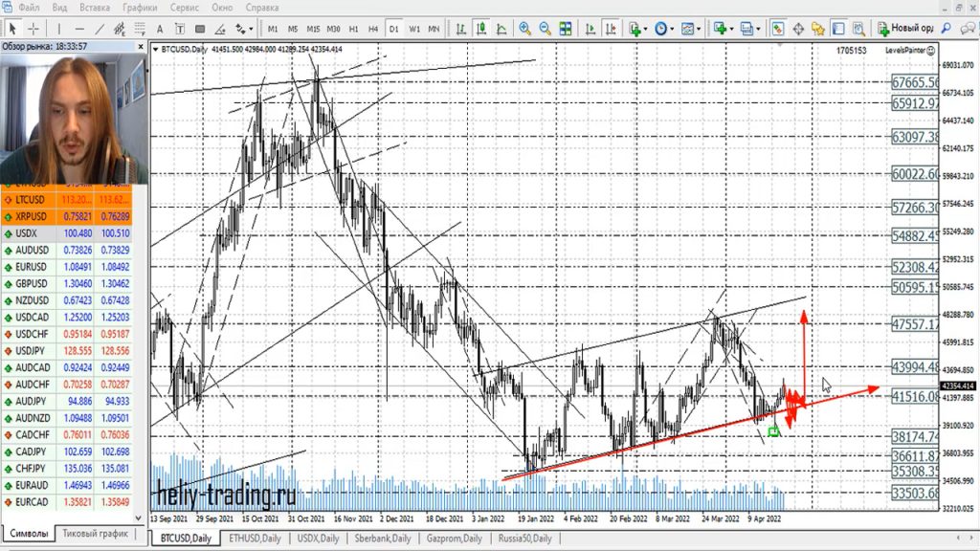This screenshot has width=980, height=551.
Task: Select the Fibonacci retracement tool
Action: pyautogui.click(x=138, y=29)
